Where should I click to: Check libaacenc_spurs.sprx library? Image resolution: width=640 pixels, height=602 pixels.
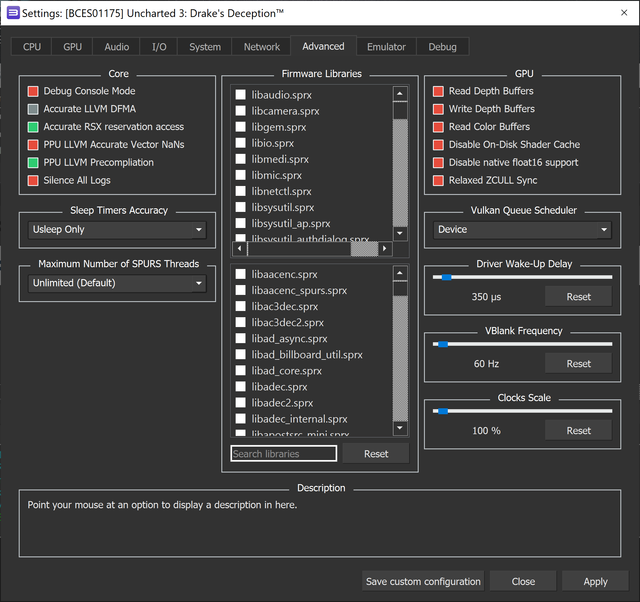point(240,290)
